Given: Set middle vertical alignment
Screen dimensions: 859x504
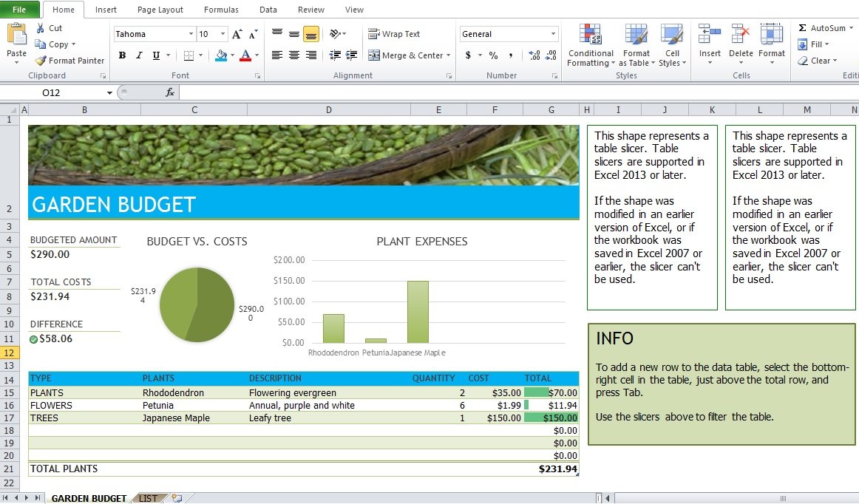Looking at the screenshot, I should click(x=294, y=34).
